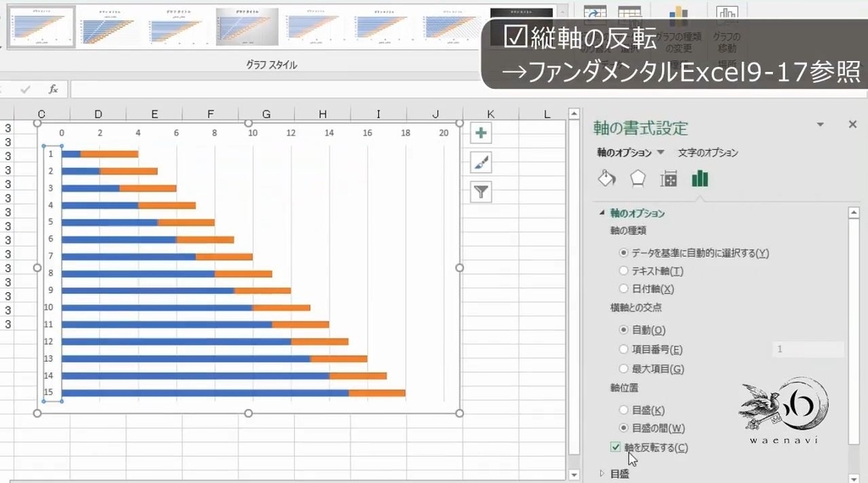Image resolution: width=868 pixels, height=483 pixels.
Task: Select column L header
Action: click(547, 114)
